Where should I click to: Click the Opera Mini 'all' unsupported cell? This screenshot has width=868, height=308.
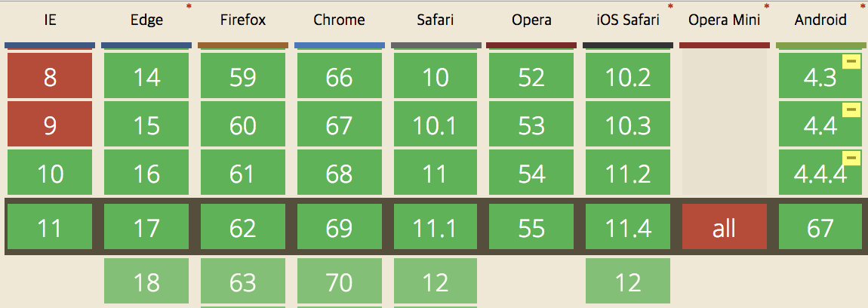pos(725,226)
